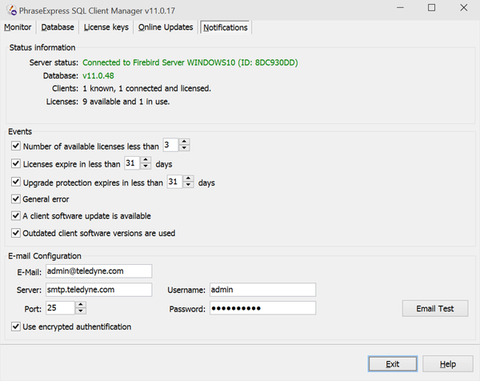The width and height of the screenshot is (480, 381).
Task: Click the server status 'Connected to Firebird Server' text
Action: (190, 62)
